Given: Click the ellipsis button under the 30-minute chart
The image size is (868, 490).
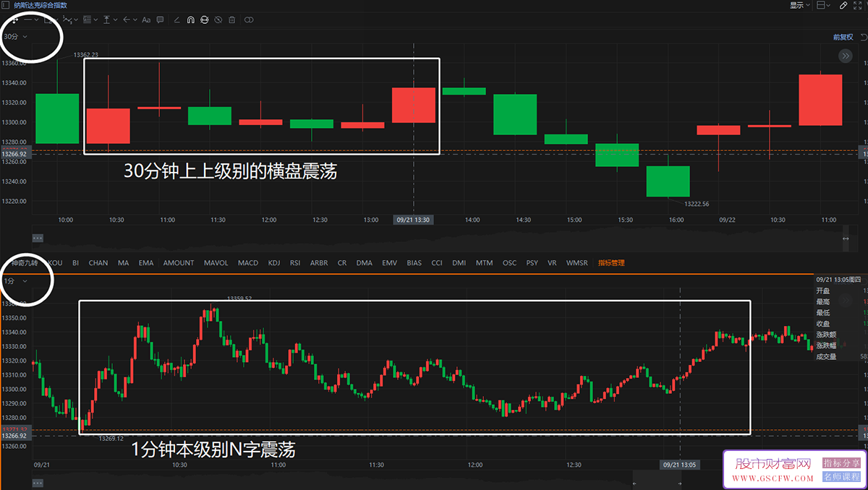Looking at the screenshot, I should coord(38,238).
